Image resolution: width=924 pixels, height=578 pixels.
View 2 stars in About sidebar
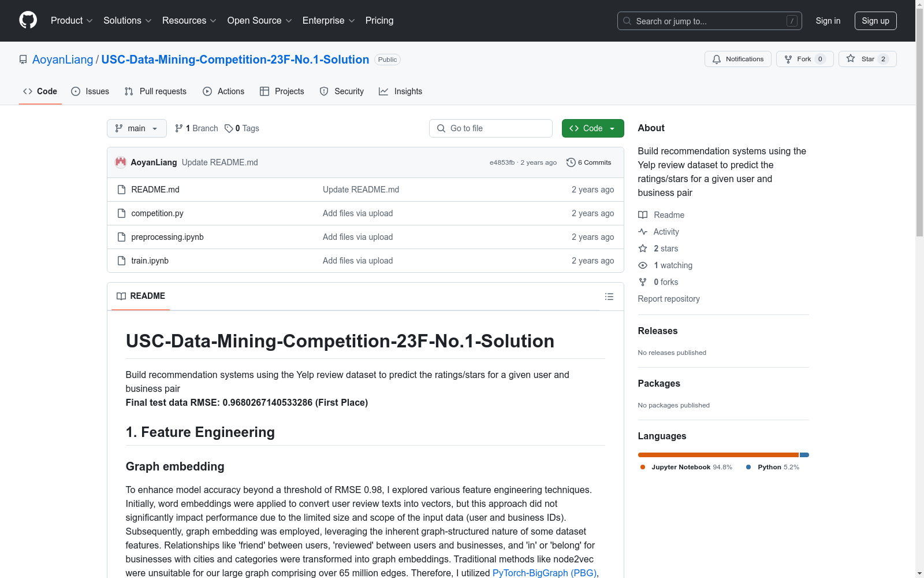point(658,249)
